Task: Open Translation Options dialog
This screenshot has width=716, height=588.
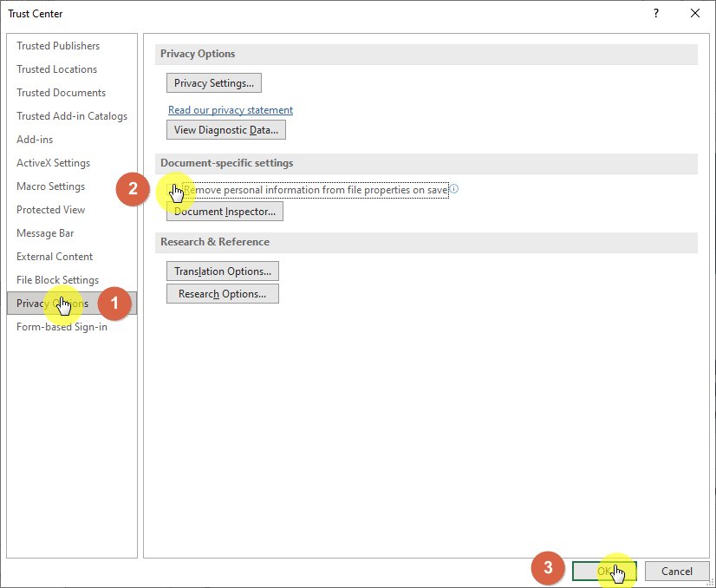Action: point(223,271)
